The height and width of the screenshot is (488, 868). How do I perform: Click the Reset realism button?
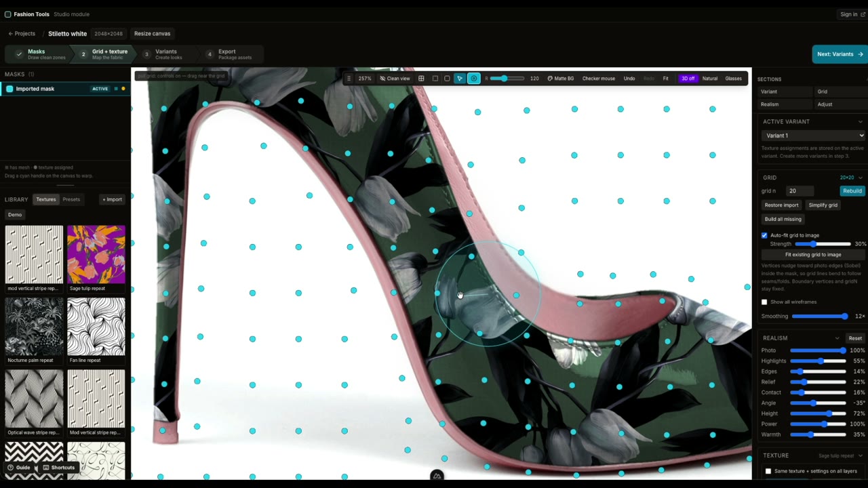pyautogui.click(x=854, y=338)
